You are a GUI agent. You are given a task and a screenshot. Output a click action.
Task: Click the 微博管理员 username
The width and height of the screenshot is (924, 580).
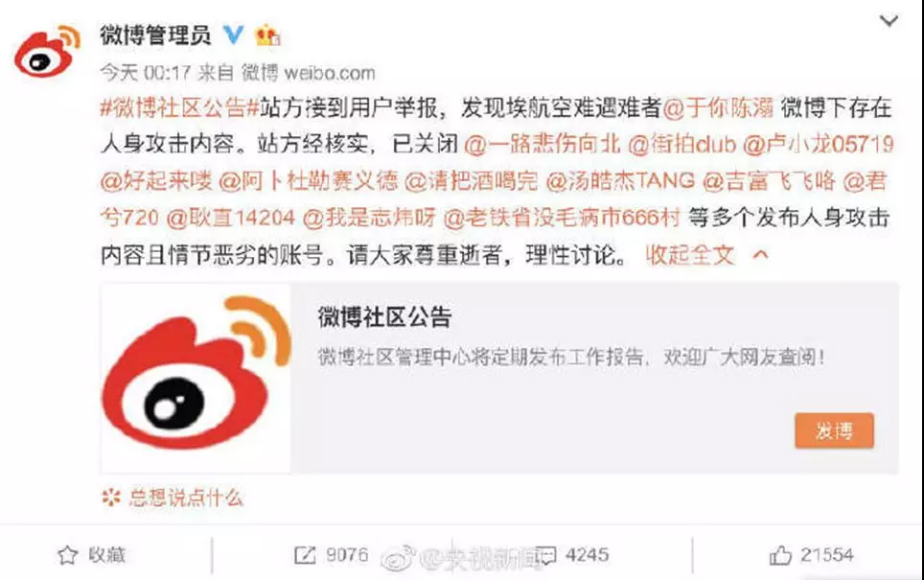click(x=155, y=35)
